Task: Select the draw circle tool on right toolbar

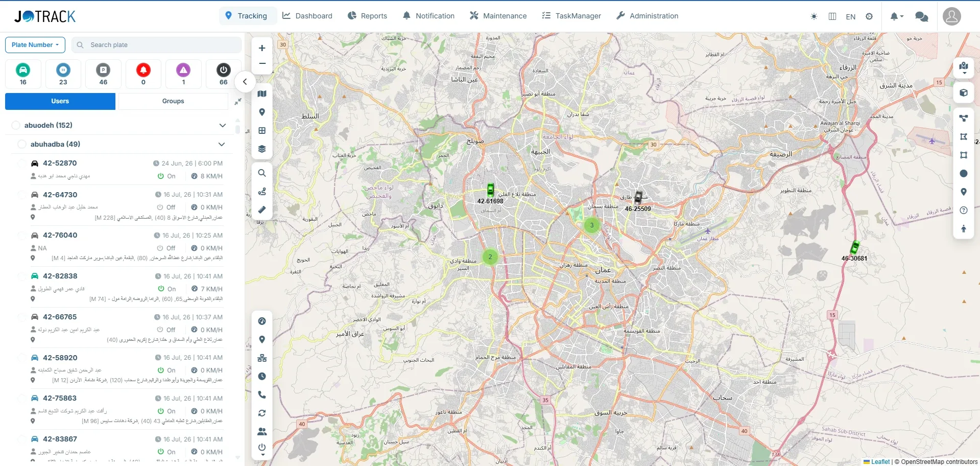Action: 964,174
